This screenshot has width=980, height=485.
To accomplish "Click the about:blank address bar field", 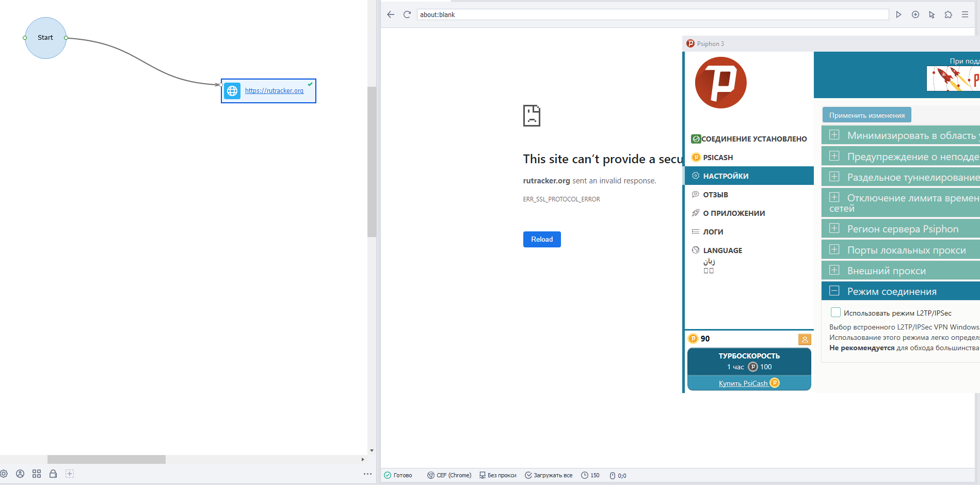I will coord(653,14).
